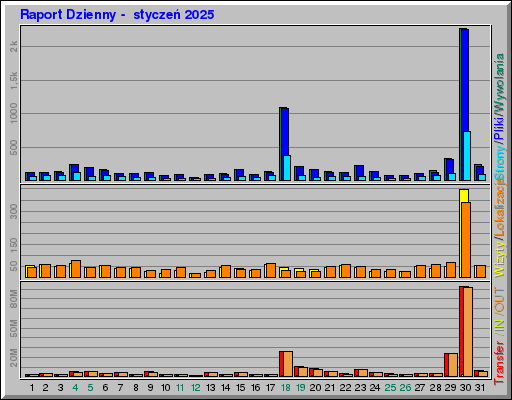This screenshot has height=400, width=512.
Task: Click the orange locations bar for day 4
Action: click(76, 269)
